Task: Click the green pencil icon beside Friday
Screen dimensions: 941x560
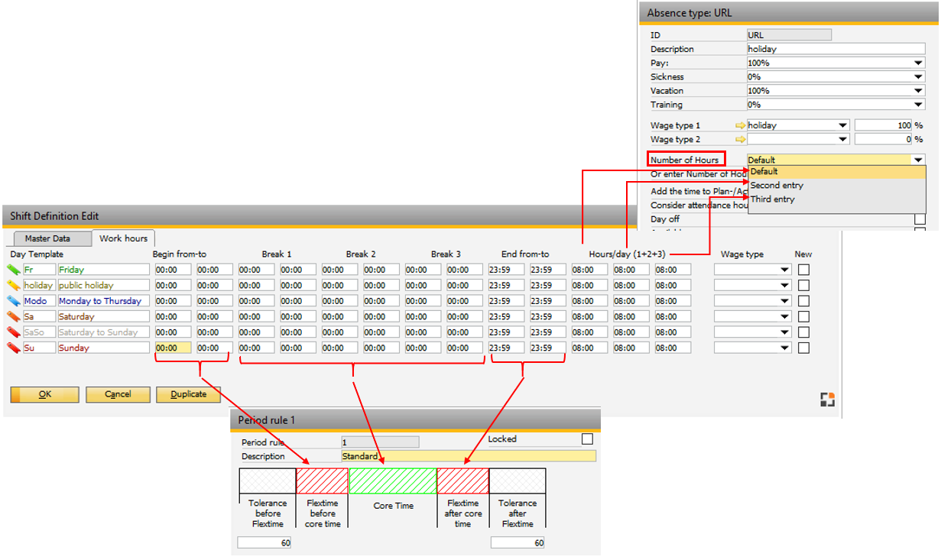Action: [13, 270]
